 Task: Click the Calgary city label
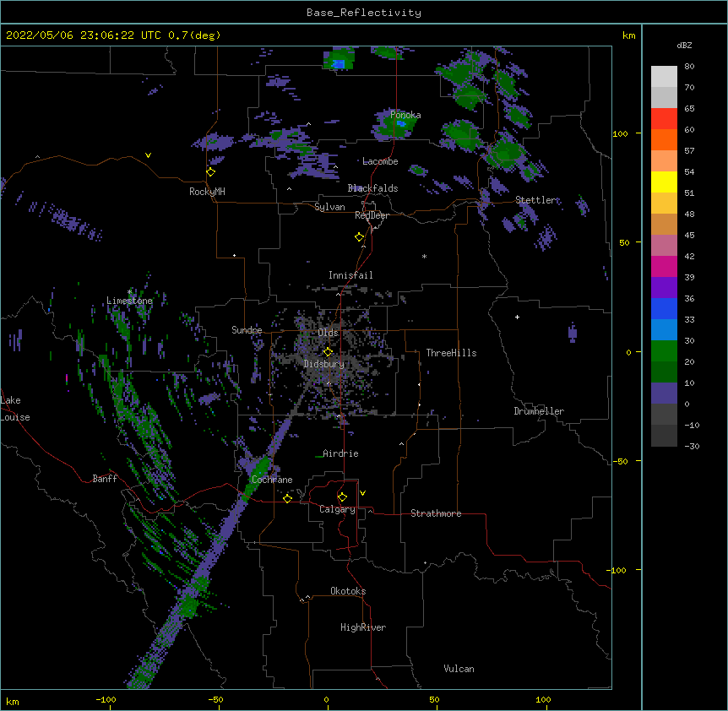[x=337, y=509]
